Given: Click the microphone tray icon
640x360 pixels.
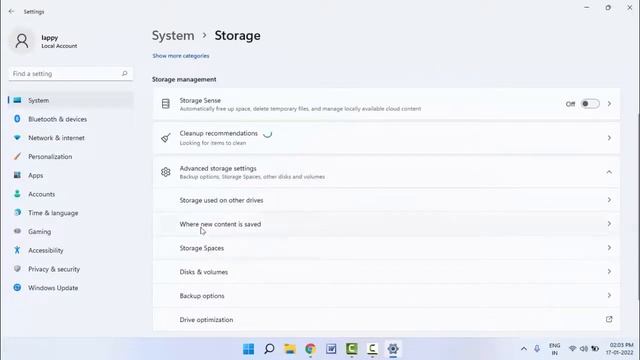Looking at the screenshot, I should [x=537, y=349].
